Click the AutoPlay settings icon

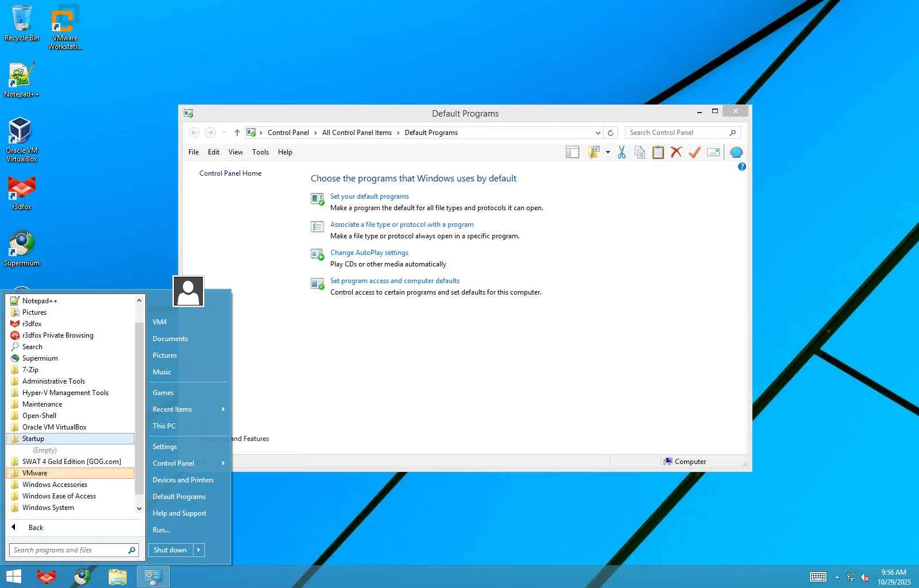[317, 254]
